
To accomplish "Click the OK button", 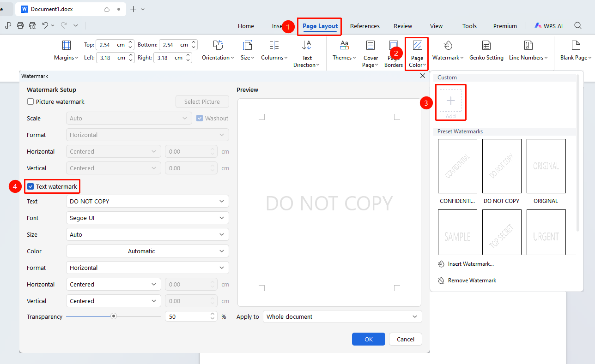I will [368, 339].
